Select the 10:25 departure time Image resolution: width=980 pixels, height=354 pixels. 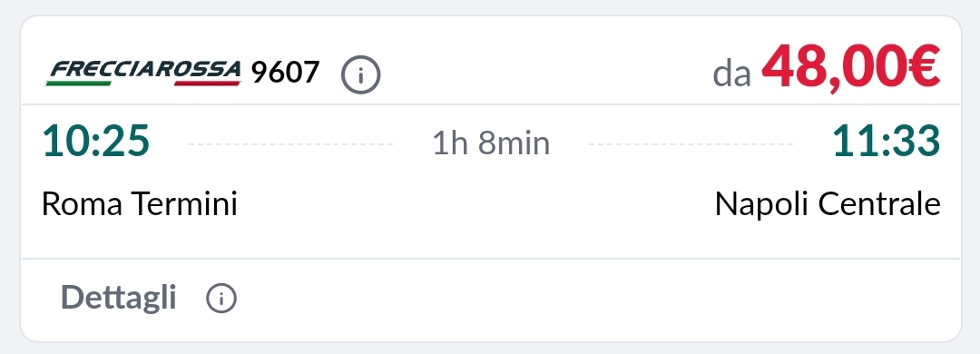(95, 140)
